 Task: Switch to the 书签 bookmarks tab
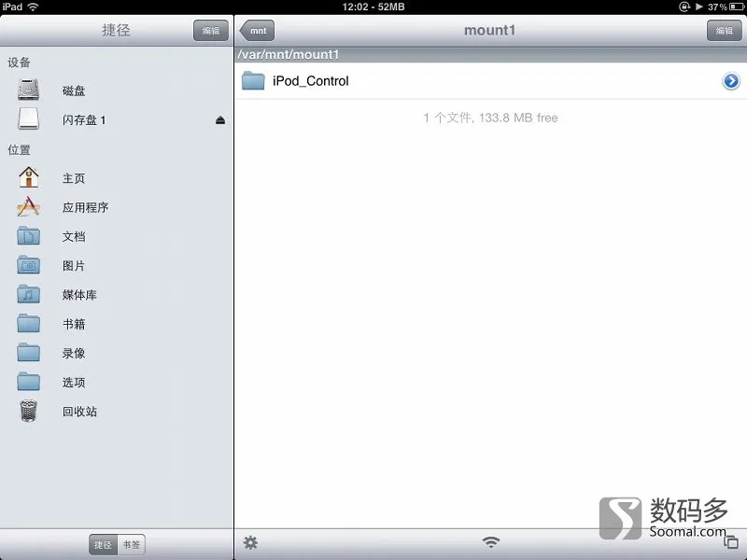point(132,545)
